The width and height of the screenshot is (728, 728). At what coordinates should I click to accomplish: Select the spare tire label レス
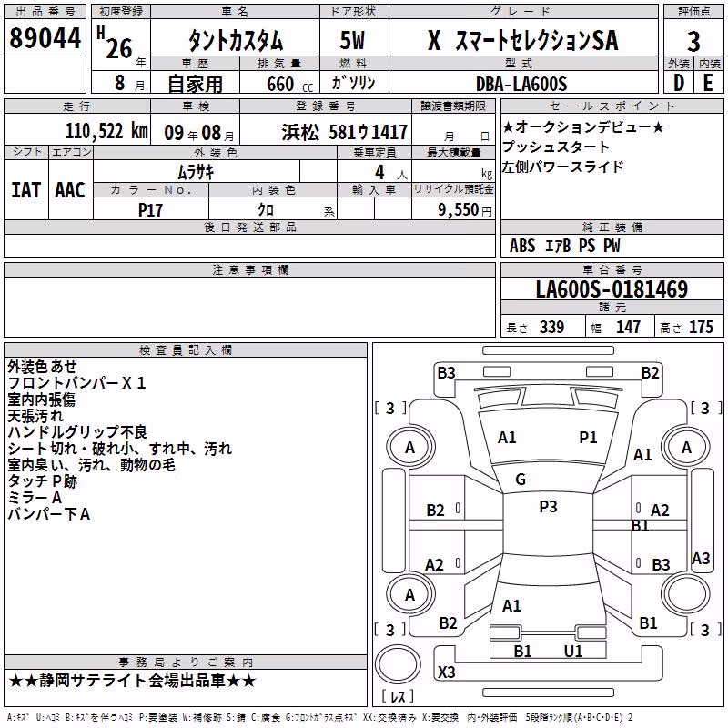tap(398, 696)
